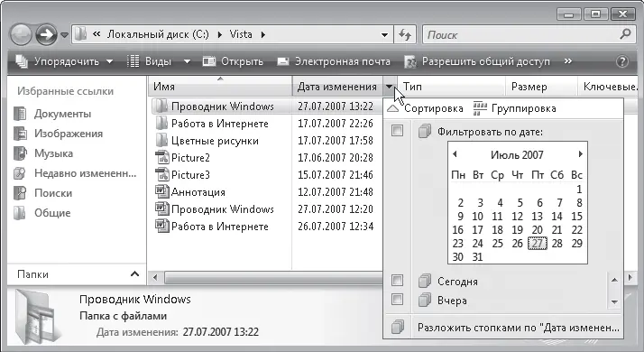644x352 pixels.
Task: Open recent pages dropdown beside Forward button
Action: coord(64,35)
